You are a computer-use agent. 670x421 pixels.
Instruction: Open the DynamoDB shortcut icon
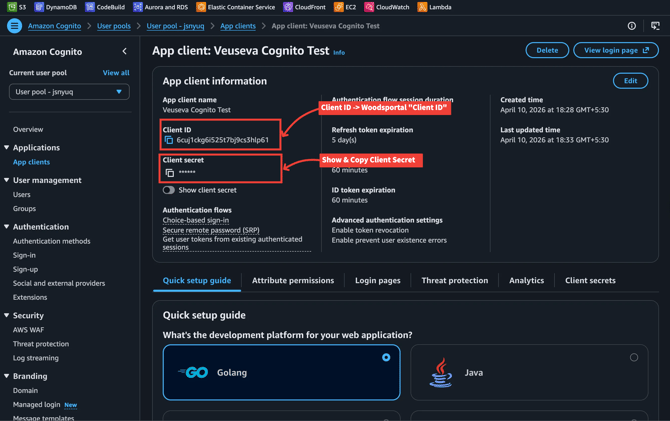tap(39, 7)
